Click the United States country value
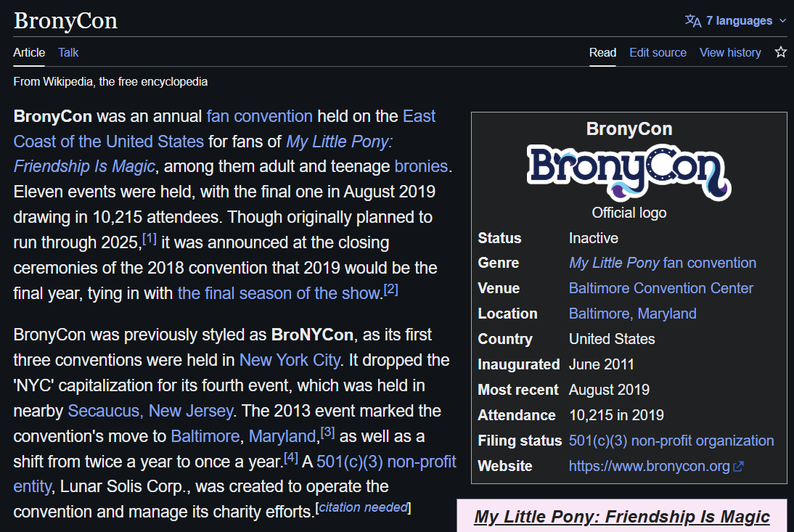The height and width of the screenshot is (532, 794). 612,339
